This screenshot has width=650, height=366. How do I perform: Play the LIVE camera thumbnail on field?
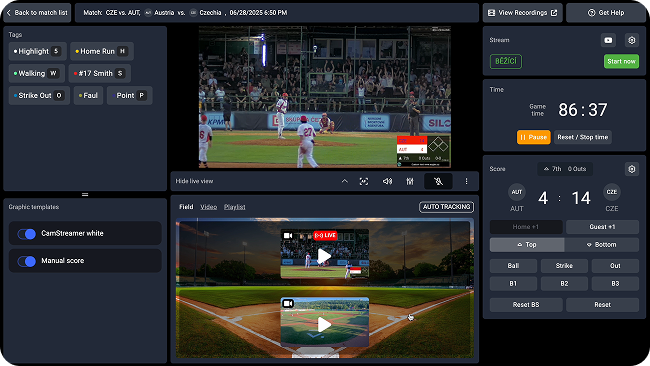click(x=324, y=256)
